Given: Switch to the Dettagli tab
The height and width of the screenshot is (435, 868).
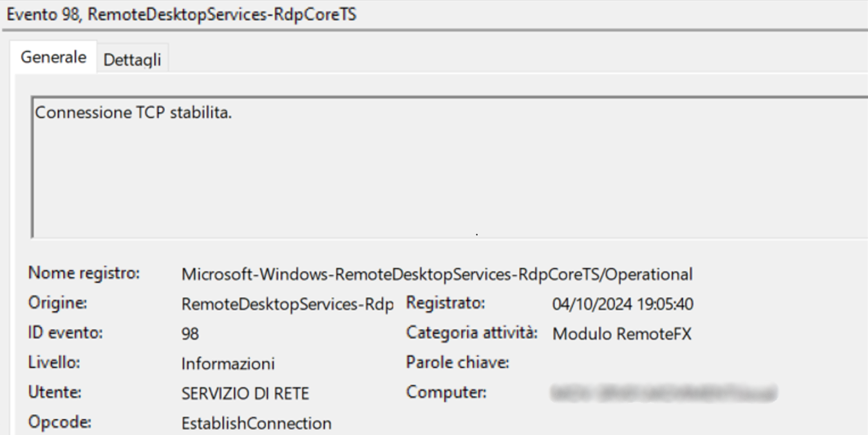Looking at the screenshot, I should tap(132, 60).
